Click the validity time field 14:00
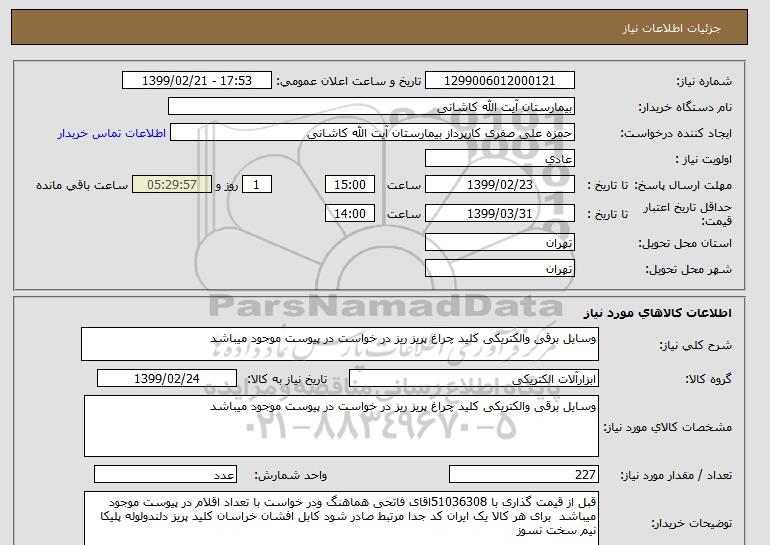The height and width of the screenshot is (545, 770). 350,214
